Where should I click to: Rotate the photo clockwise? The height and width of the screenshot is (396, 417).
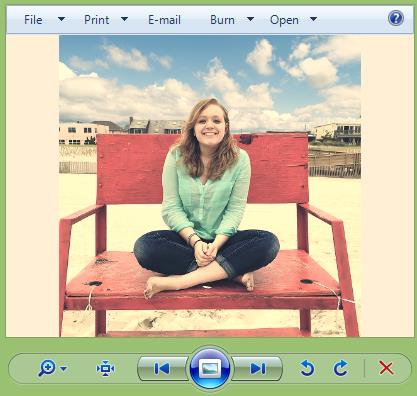pos(340,368)
